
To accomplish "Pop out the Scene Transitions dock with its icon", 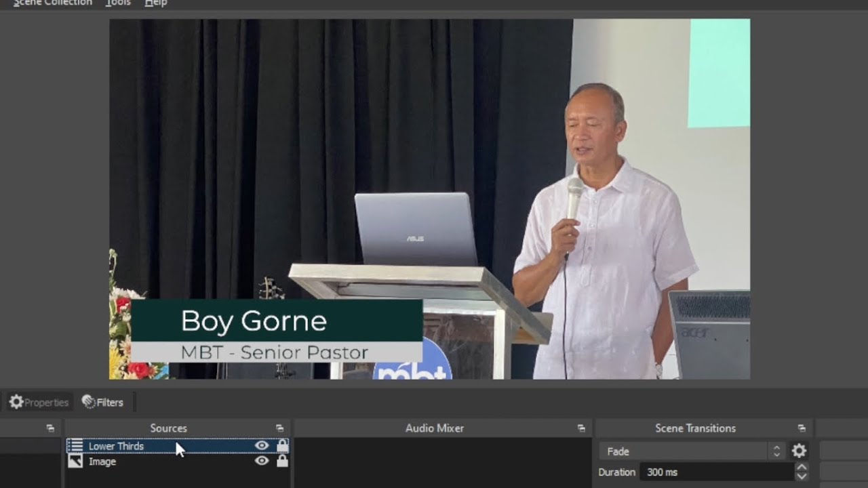I will [x=802, y=428].
